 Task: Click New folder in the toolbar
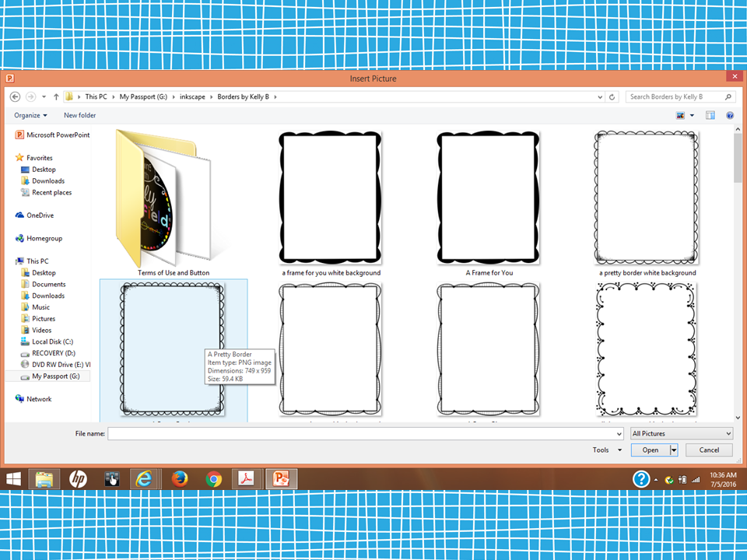79,115
